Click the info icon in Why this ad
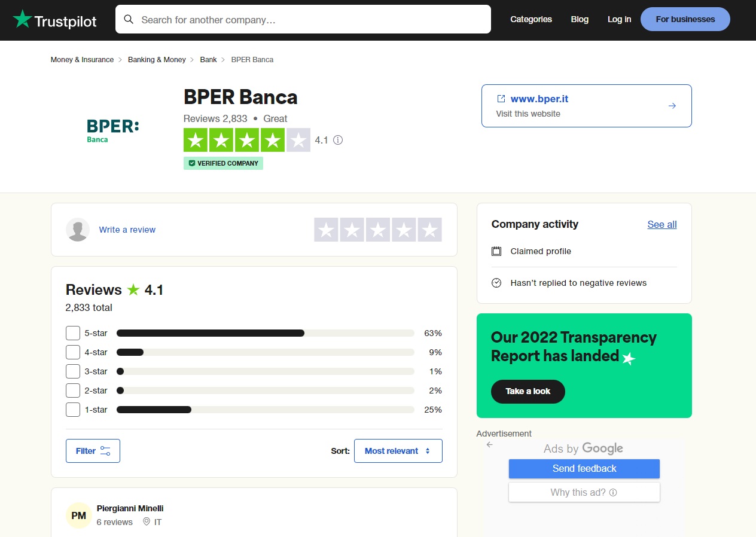This screenshot has width=756, height=537. [613, 493]
